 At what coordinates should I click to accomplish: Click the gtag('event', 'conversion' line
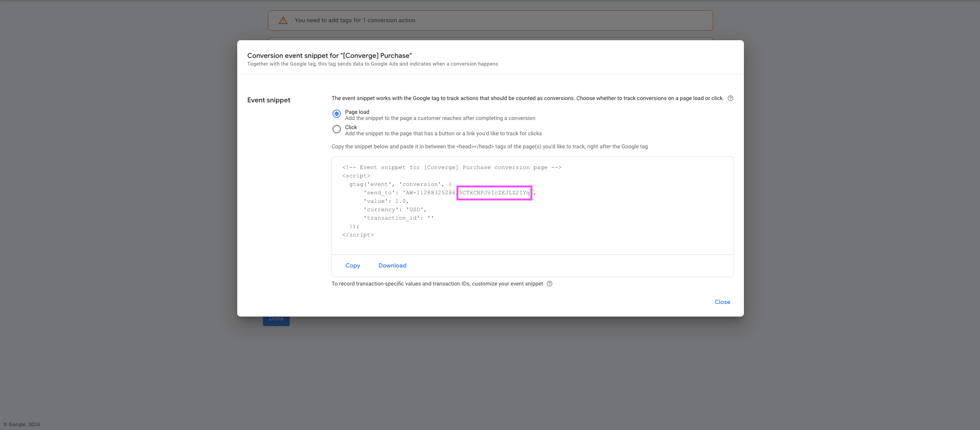point(400,184)
